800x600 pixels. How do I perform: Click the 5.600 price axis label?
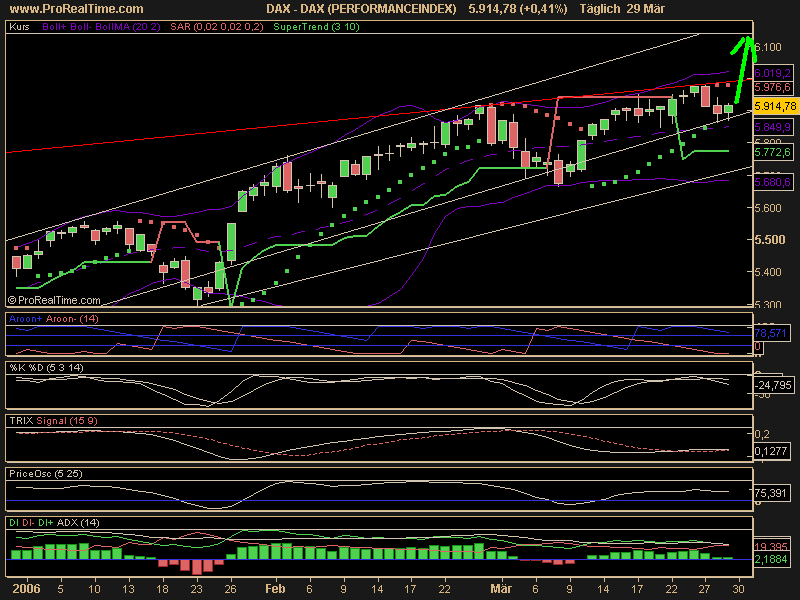tap(768, 208)
